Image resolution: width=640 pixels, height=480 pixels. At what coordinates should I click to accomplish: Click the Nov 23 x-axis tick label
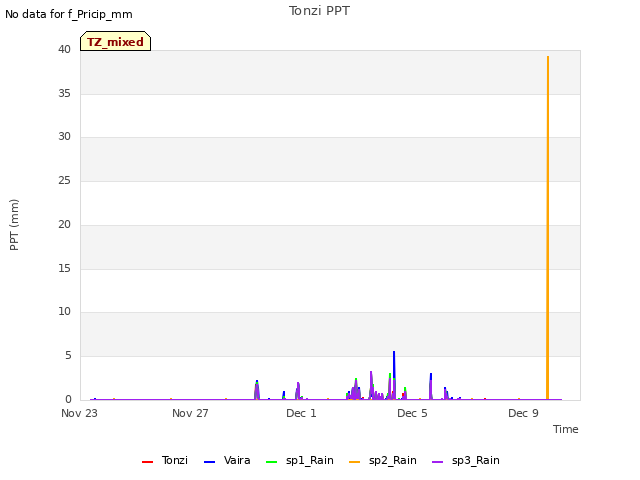tap(80, 413)
